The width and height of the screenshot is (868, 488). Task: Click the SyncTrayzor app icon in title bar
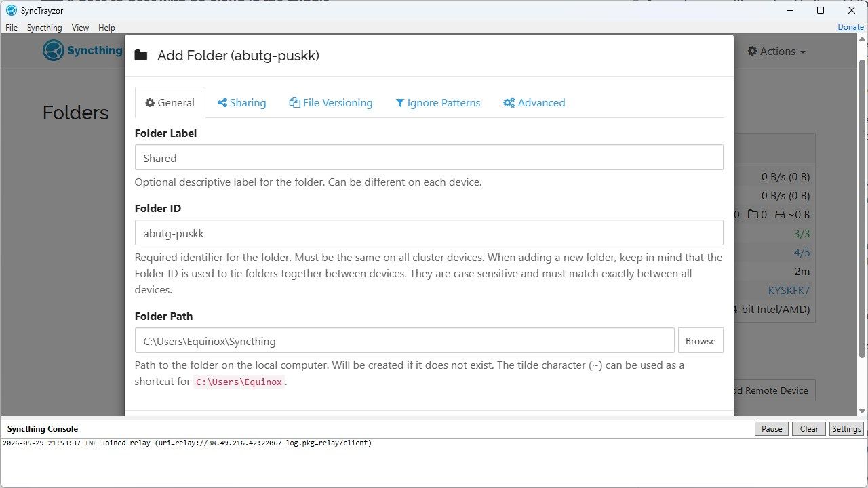coord(11,11)
